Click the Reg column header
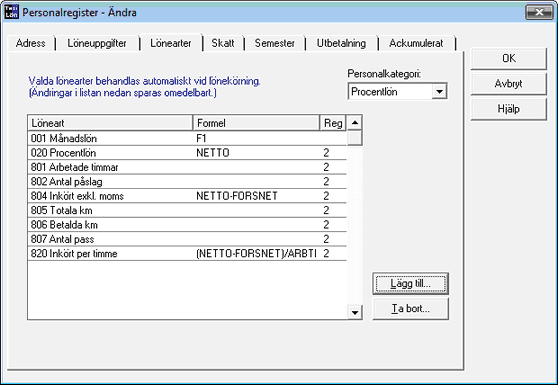 click(x=333, y=123)
